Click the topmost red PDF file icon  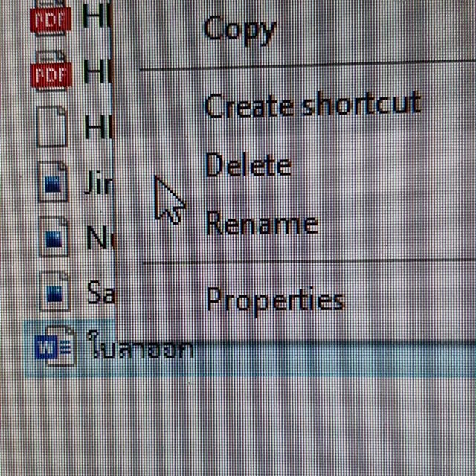point(49,18)
